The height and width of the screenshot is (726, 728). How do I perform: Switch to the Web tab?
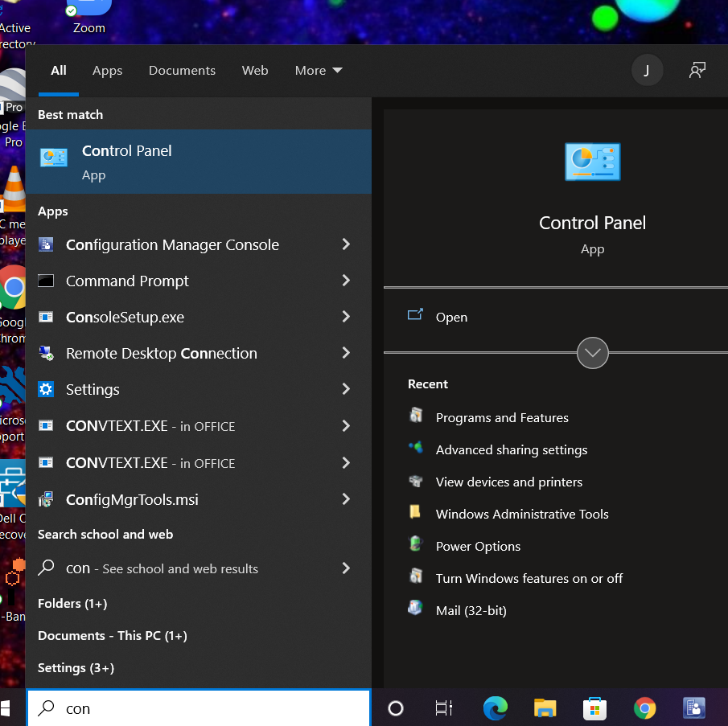click(255, 71)
